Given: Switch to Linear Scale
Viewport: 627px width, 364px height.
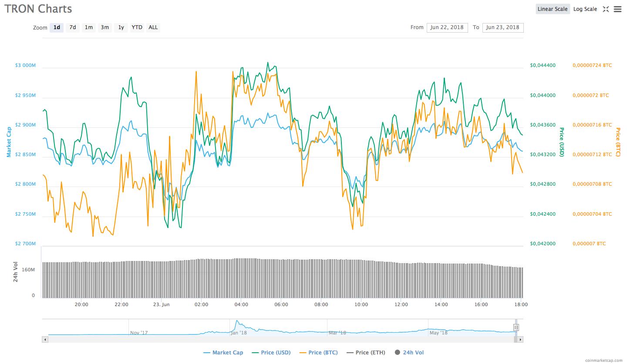Looking at the screenshot, I should pyautogui.click(x=553, y=9).
